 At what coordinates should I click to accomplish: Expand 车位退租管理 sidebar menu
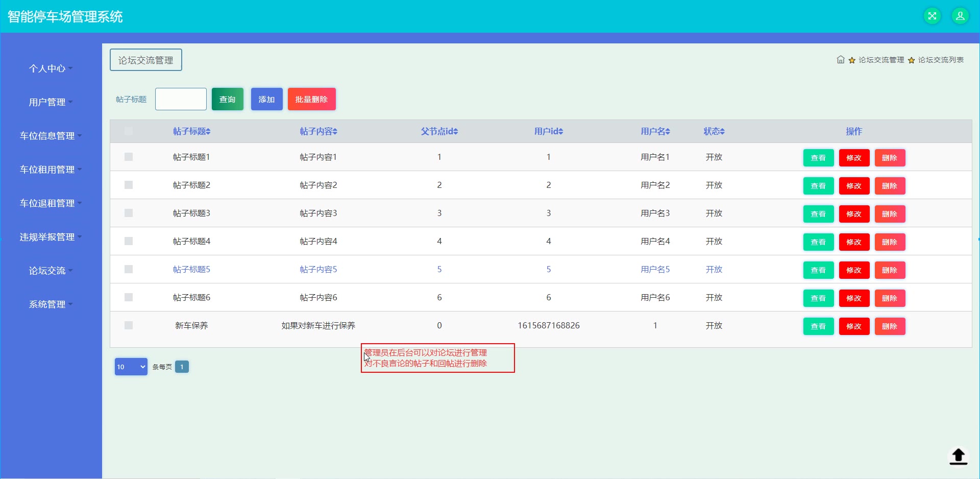point(51,203)
